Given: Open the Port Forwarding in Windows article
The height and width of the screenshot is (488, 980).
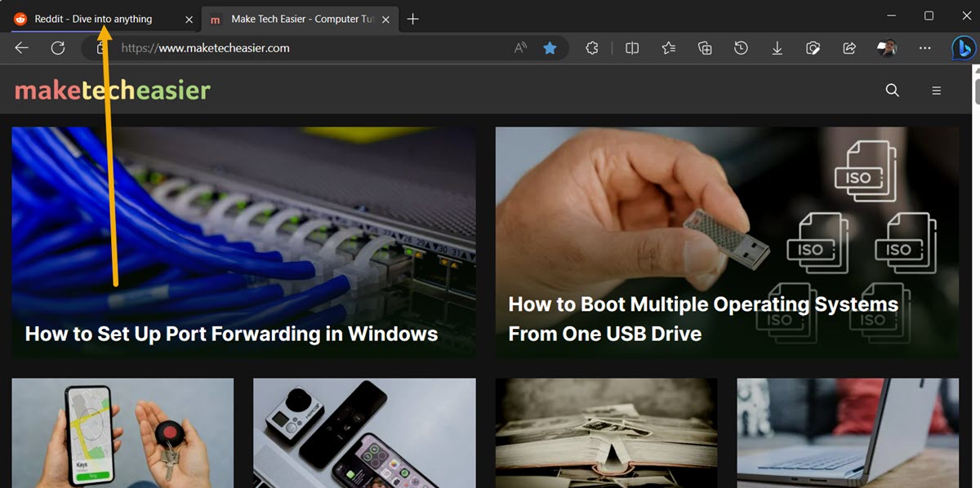Looking at the screenshot, I should (x=231, y=333).
